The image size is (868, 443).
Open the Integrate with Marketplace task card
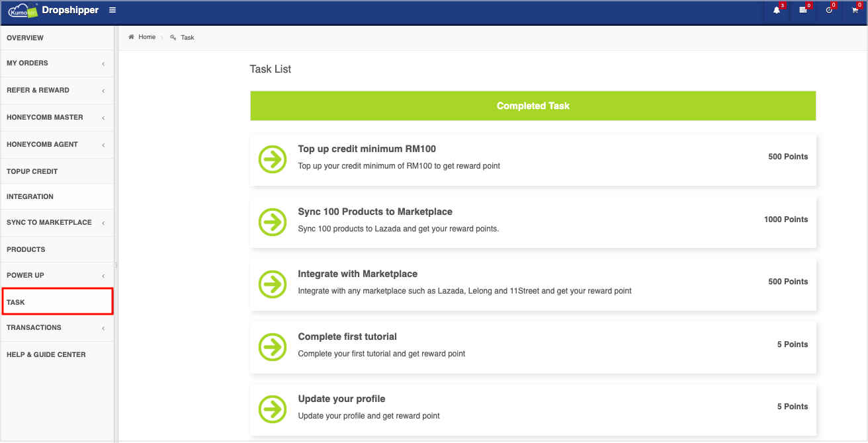pos(533,282)
